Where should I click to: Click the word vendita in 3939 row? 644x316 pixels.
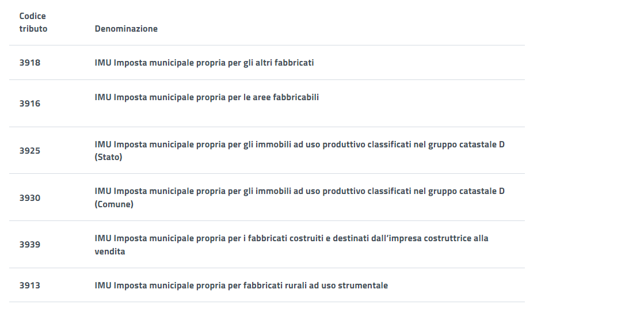tap(110, 252)
